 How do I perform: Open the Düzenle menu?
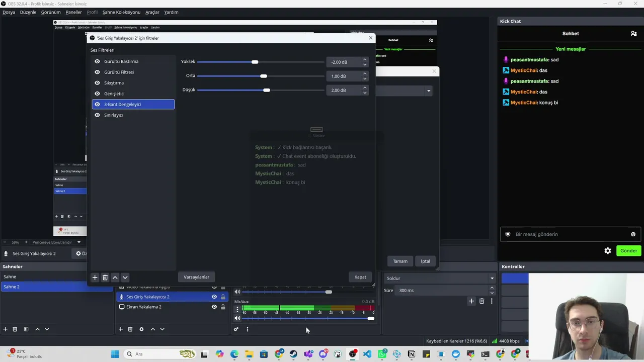[28, 12]
